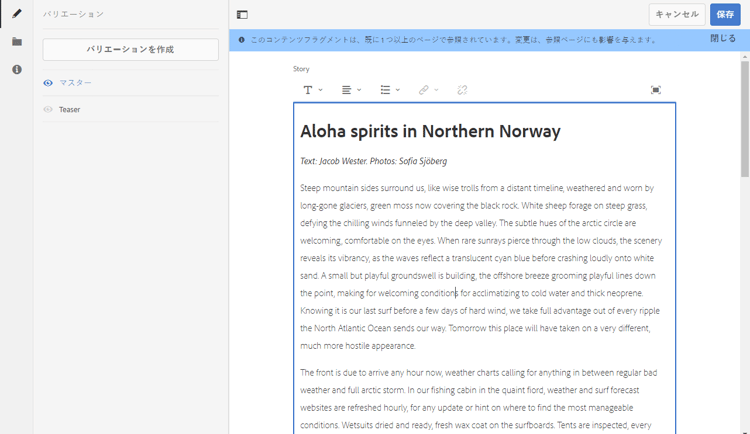Viewport: 750px width, 434px height.
Task: Click the Story field label
Action: tap(301, 69)
